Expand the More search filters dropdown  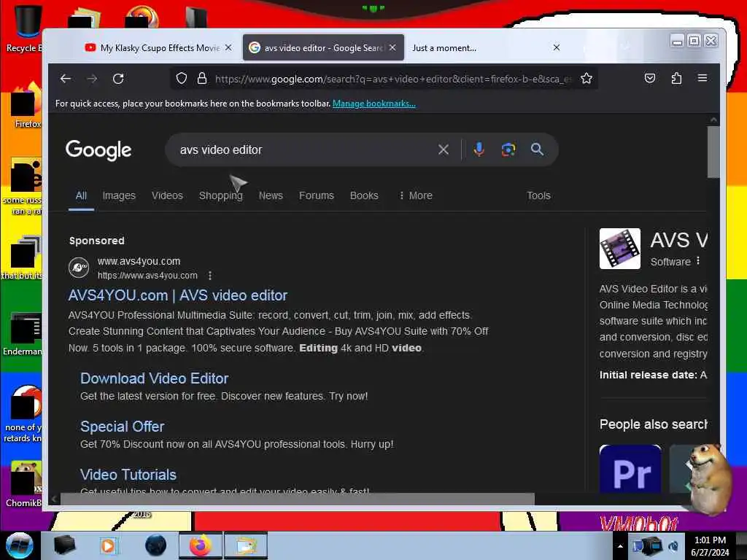(416, 195)
